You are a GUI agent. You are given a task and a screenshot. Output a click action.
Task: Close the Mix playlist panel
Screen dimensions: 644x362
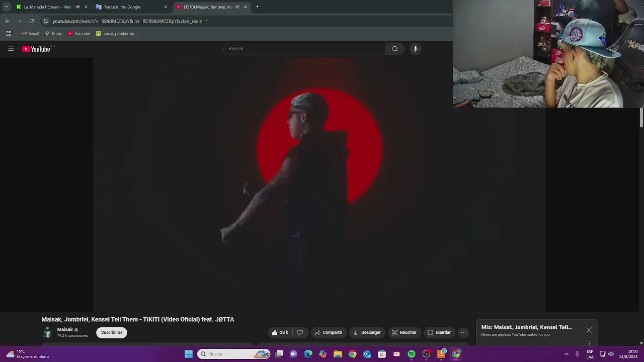tap(589, 330)
